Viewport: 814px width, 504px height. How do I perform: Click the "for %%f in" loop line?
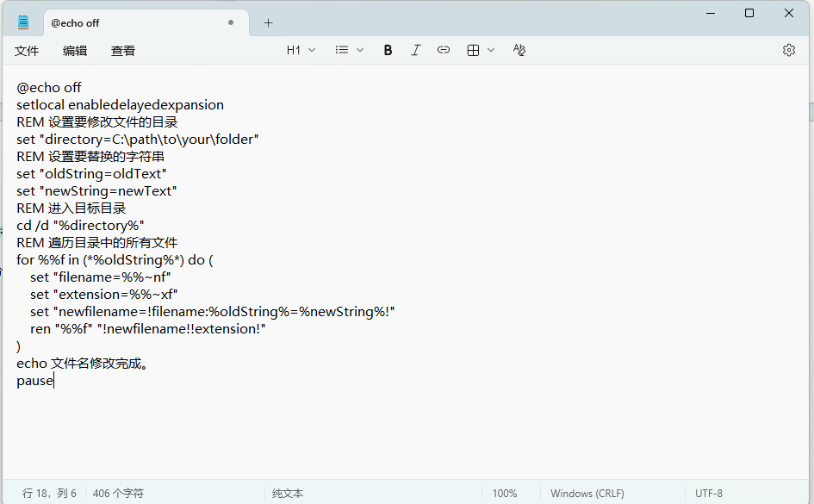pos(115,260)
